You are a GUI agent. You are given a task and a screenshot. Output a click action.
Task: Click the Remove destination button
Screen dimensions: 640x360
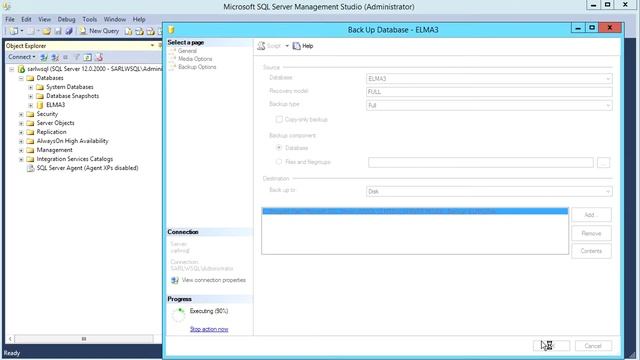(591, 233)
